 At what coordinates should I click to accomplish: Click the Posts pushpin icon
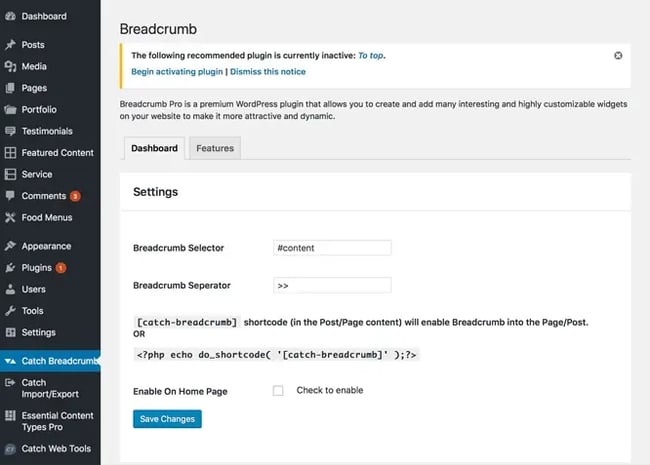(x=10, y=45)
